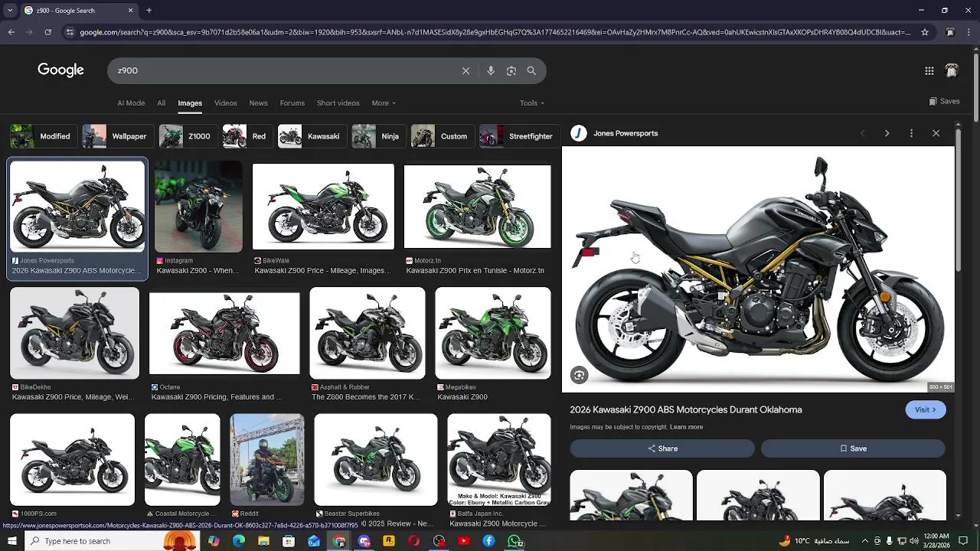Image resolution: width=980 pixels, height=551 pixels.
Task: Open the Google account avatar
Action: (952, 70)
